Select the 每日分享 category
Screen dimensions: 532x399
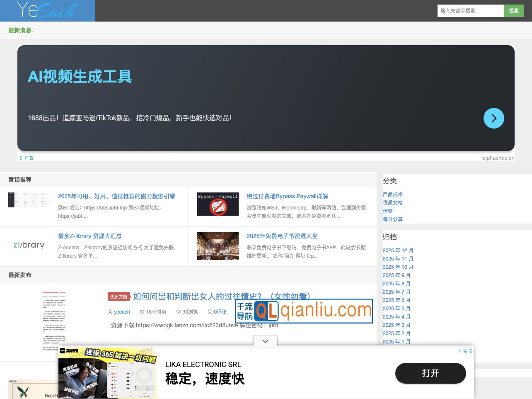tap(392, 219)
